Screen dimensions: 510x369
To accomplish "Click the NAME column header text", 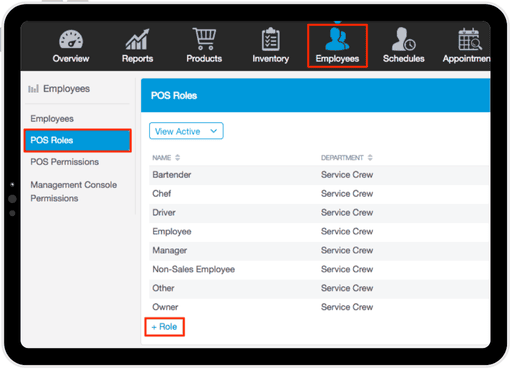I will coord(162,158).
